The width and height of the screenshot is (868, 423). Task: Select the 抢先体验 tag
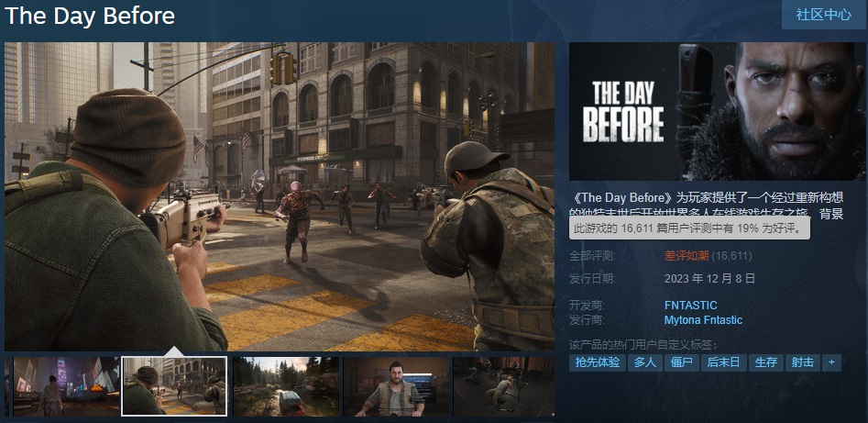click(x=598, y=362)
